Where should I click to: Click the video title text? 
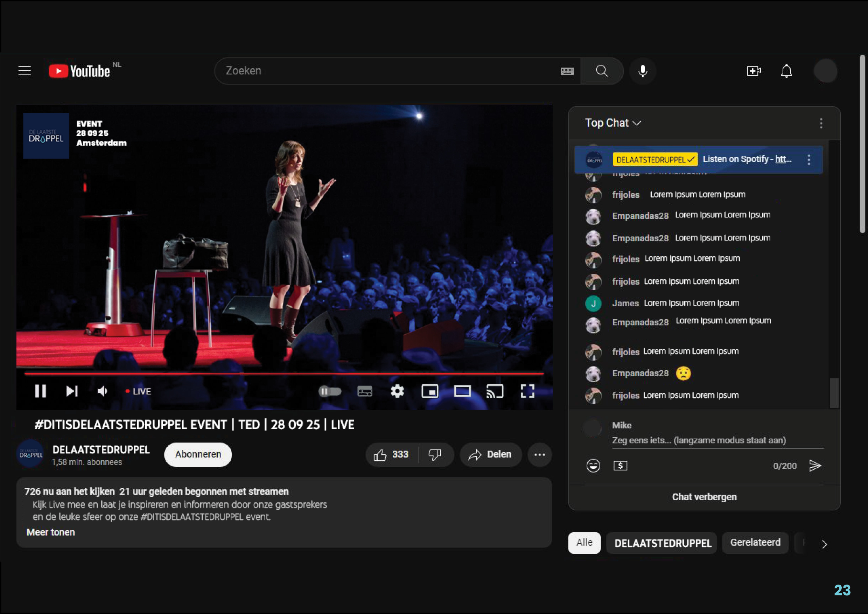coord(194,425)
